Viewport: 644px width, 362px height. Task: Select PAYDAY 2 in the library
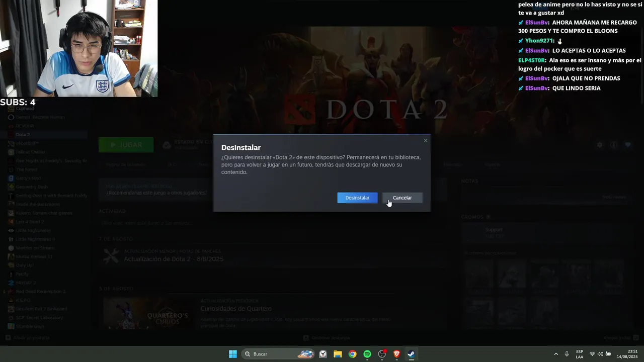tap(26, 283)
